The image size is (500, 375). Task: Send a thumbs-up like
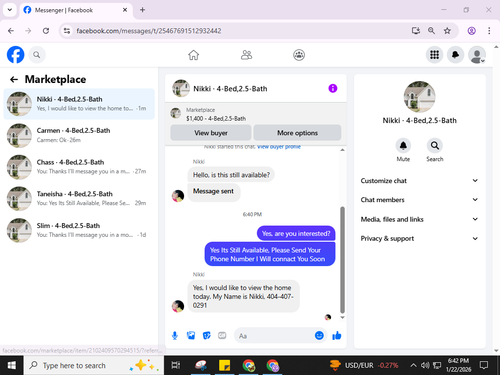(x=337, y=335)
